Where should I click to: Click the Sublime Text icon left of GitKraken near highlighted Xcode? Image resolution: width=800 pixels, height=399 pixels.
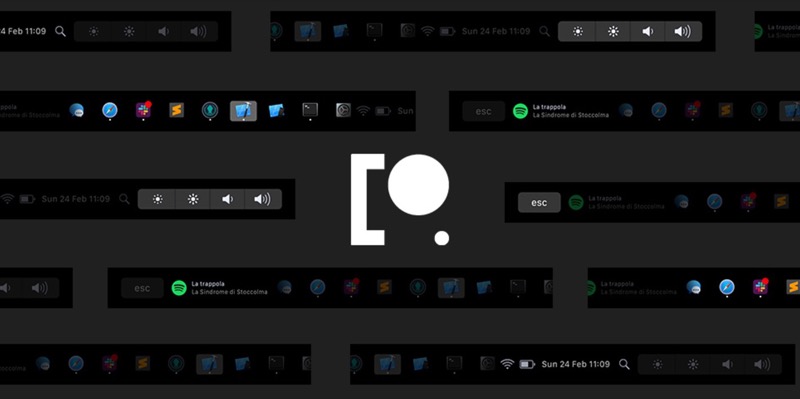click(177, 110)
